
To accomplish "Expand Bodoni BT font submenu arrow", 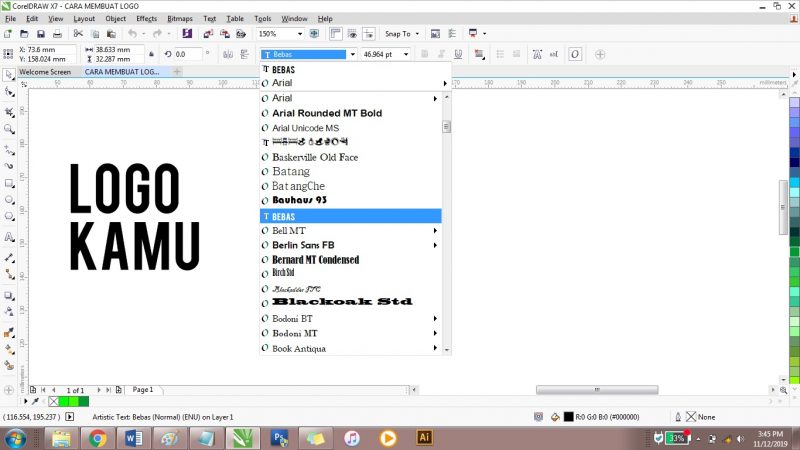I will [435, 318].
